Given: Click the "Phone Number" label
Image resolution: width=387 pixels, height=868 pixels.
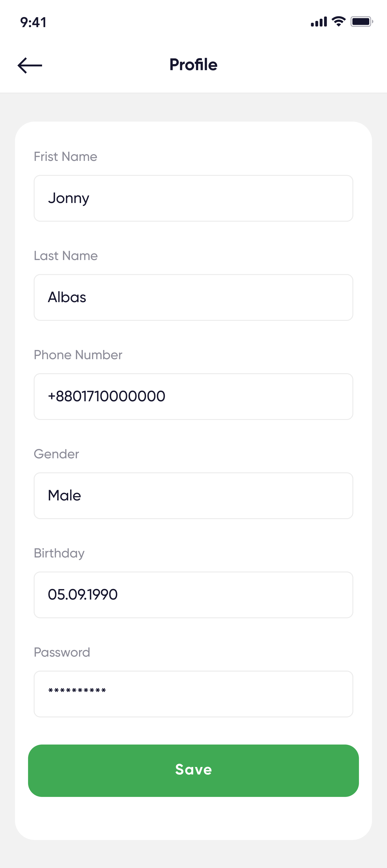Looking at the screenshot, I should click(78, 355).
